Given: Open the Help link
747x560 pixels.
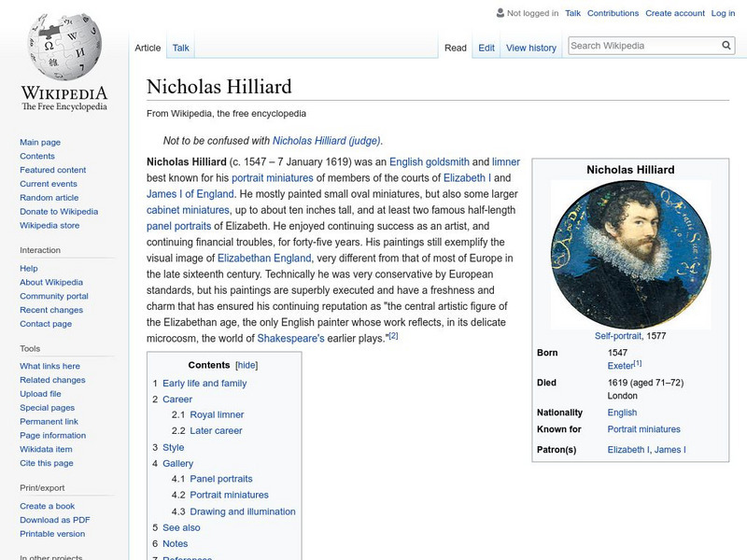Looking at the screenshot, I should [x=29, y=268].
